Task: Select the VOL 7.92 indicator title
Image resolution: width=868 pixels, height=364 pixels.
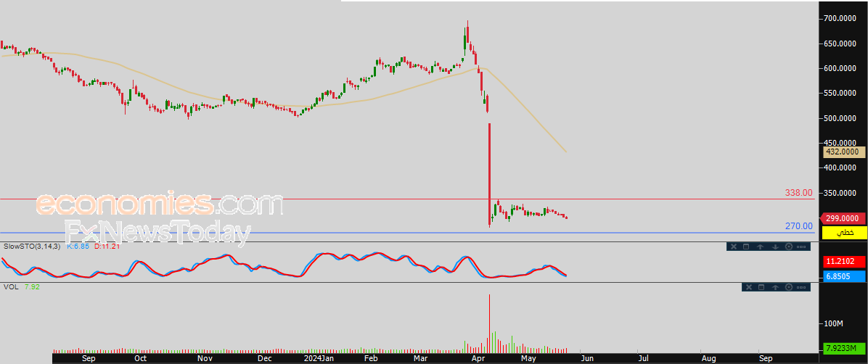Action: pos(20,286)
